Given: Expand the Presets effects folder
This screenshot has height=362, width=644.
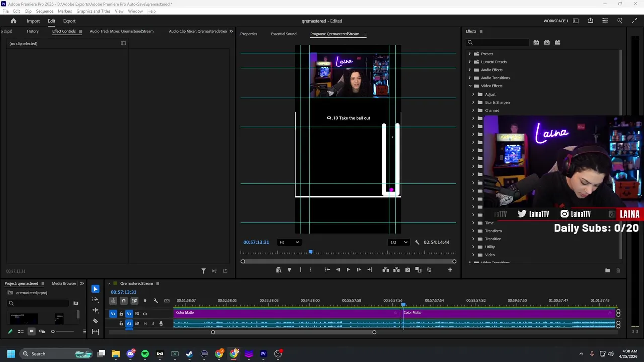Looking at the screenshot, I should point(470,54).
